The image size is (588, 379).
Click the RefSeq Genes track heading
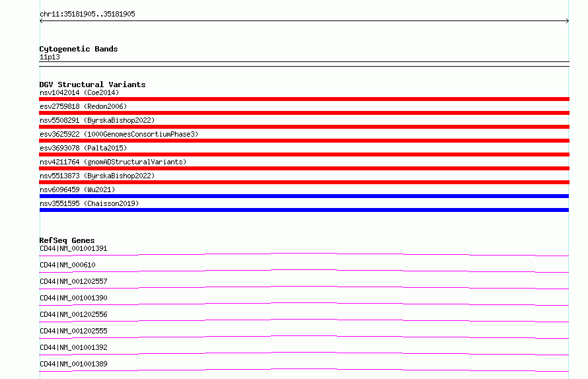67,240
